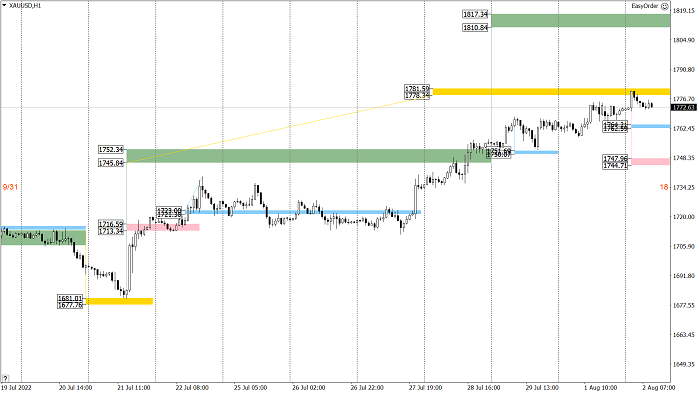The width and height of the screenshot is (700, 393).
Task: Click 1649.35 on the price scale
Action: 684,364
